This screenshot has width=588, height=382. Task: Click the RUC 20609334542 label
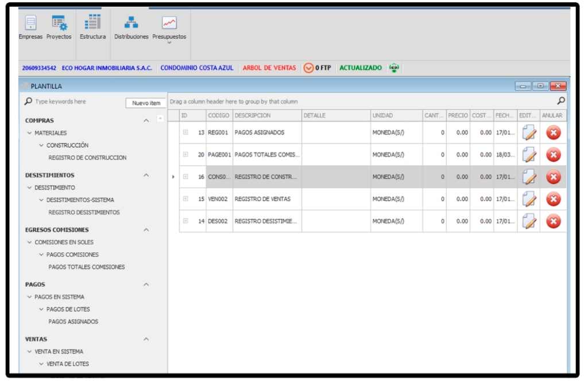coord(39,68)
